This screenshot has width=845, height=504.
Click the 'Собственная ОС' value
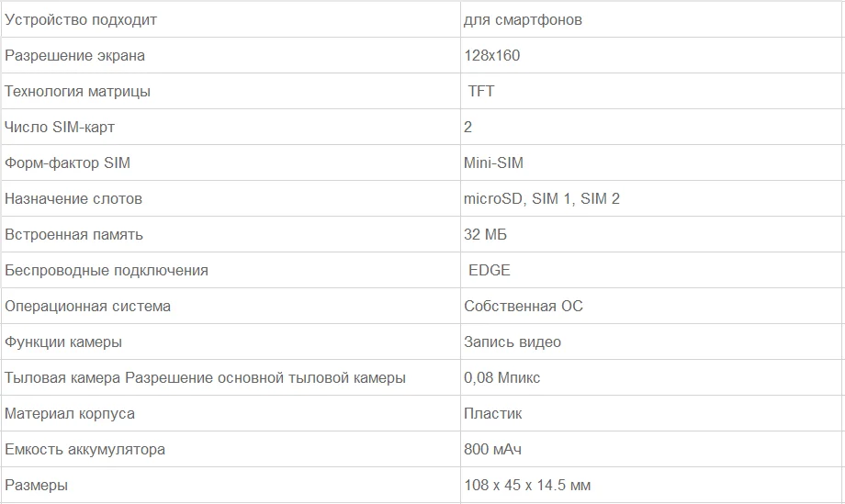[524, 306]
